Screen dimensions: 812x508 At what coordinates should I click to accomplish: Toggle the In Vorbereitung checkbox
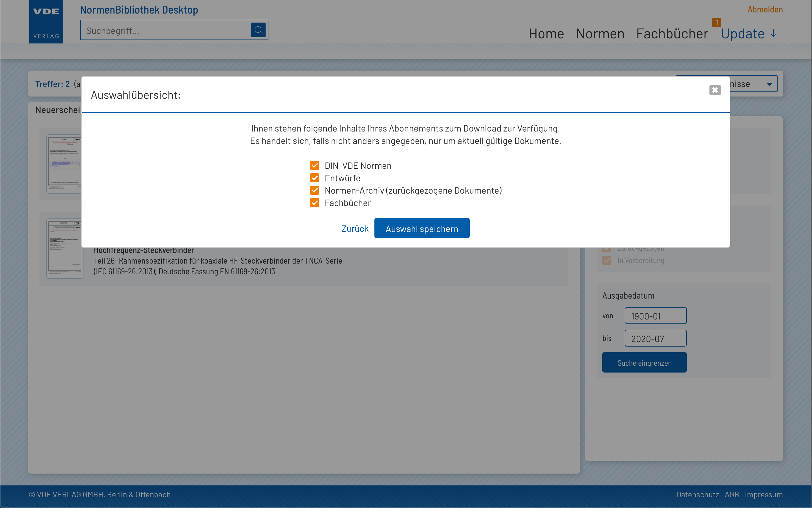point(607,260)
